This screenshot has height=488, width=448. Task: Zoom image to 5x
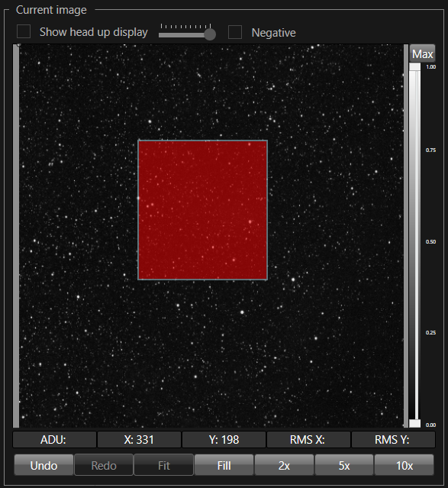pos(344,465)
